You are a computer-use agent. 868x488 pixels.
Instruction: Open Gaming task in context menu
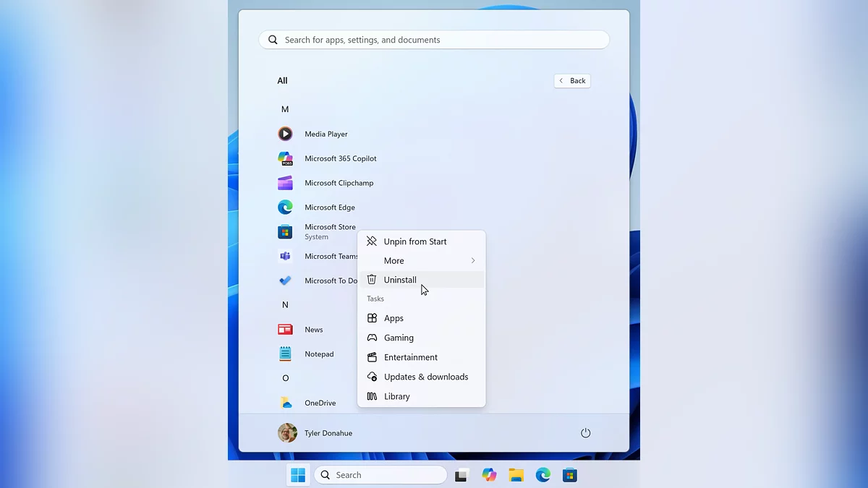tap(422, 338)
